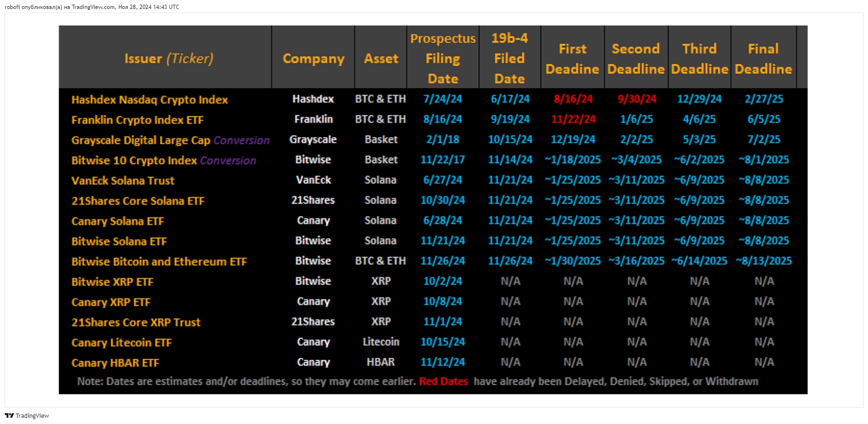Select Hashdex Nasdaq Crypto Index row name
Image resolution: width=868 pixels, height=424 pixels.
[149, 100]
